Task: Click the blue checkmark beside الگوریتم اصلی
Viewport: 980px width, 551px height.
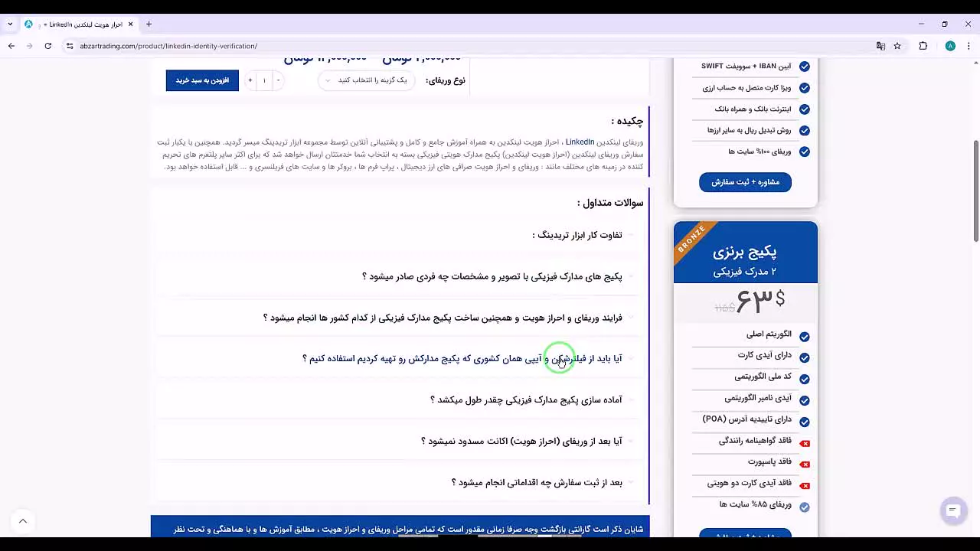Action: pyautogui.click(x=805, y=335)
